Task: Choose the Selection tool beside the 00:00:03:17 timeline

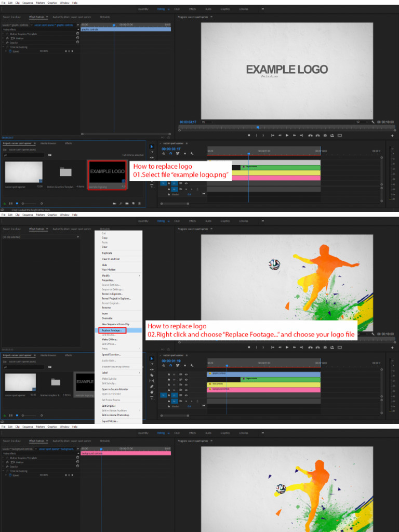Action: coord(152,147)
